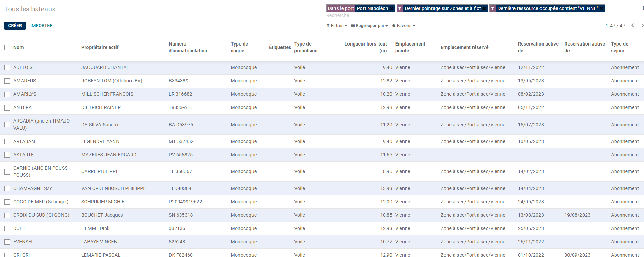Image resolution: width=644 pixels, height=257 pixels.
Task: Check the ANTERA row checkbox
Action: 7,108
